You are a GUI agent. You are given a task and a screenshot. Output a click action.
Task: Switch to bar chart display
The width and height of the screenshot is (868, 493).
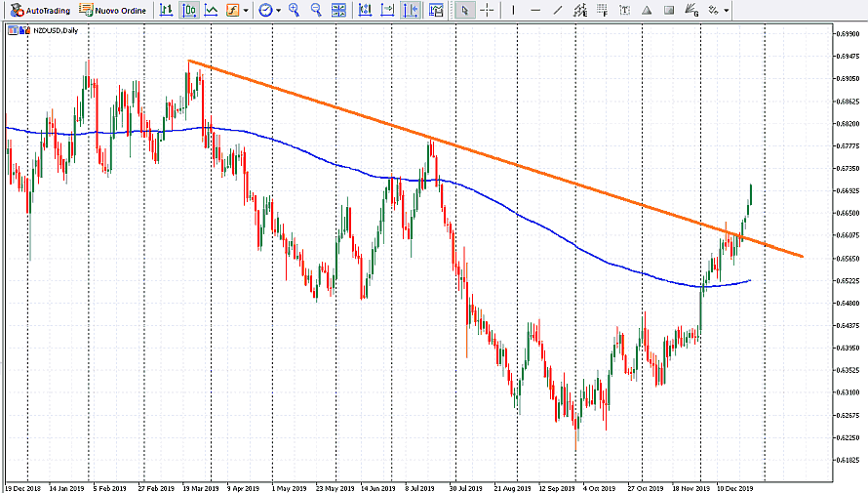[166, 11]
